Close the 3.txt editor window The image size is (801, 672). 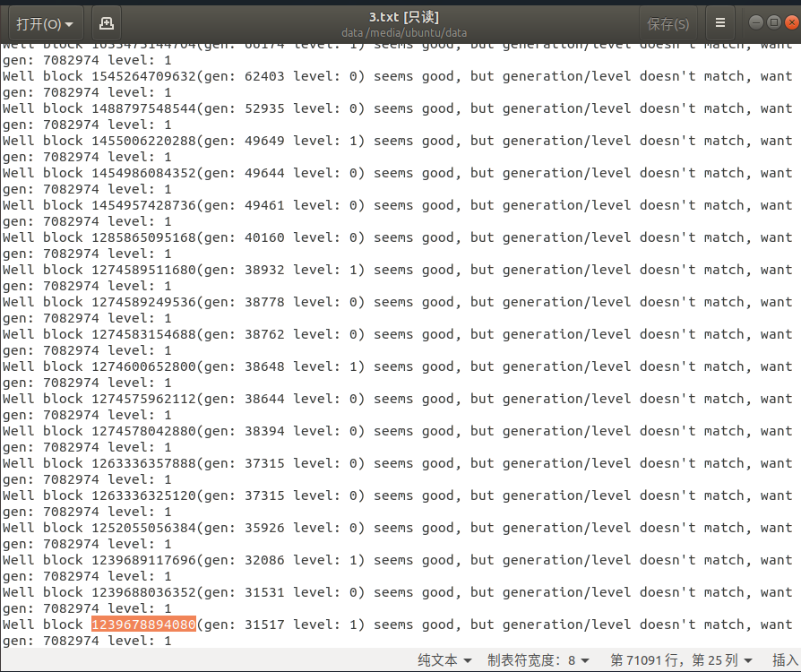coord(790,22)
